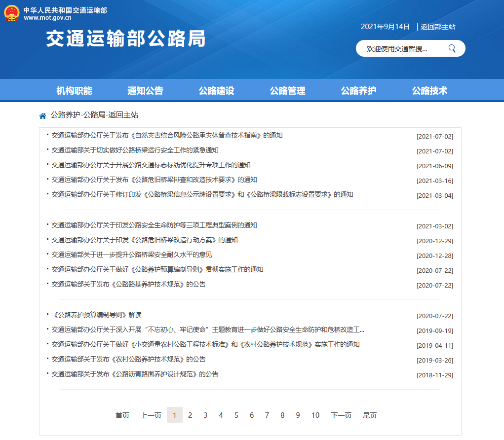Go to page 4

coord(221,415)
